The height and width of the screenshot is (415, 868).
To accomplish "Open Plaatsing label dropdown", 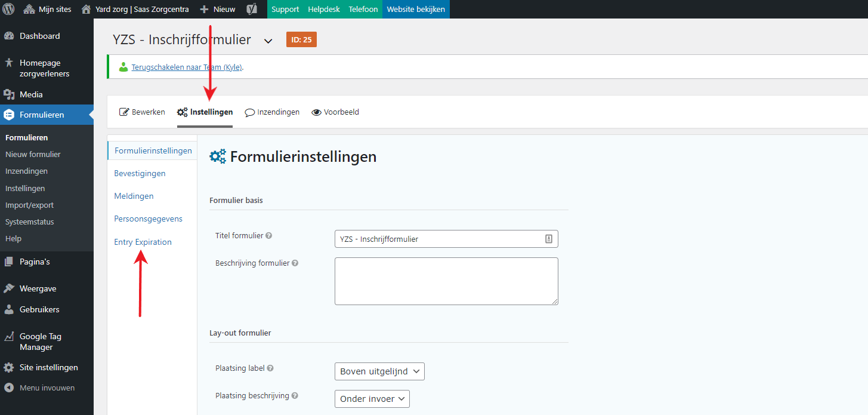I will pos(379,371).
